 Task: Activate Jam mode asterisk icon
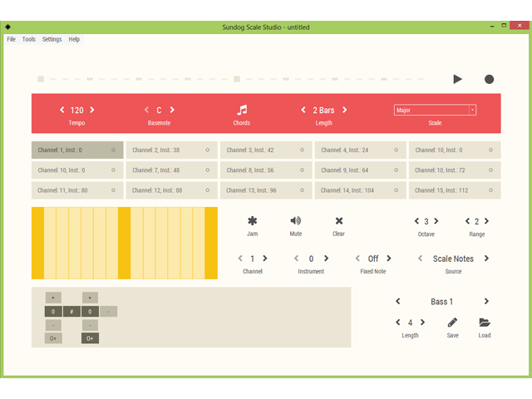252,221
